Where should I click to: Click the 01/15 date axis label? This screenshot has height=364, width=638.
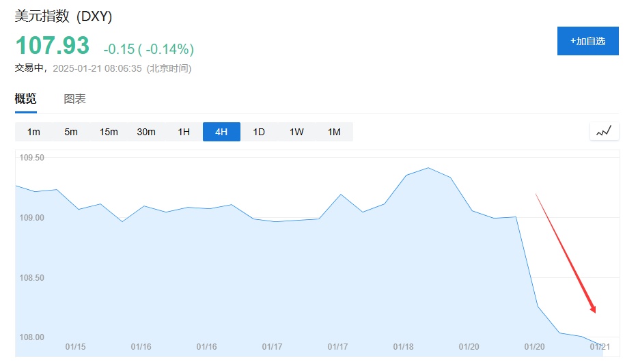pos(76,347)
